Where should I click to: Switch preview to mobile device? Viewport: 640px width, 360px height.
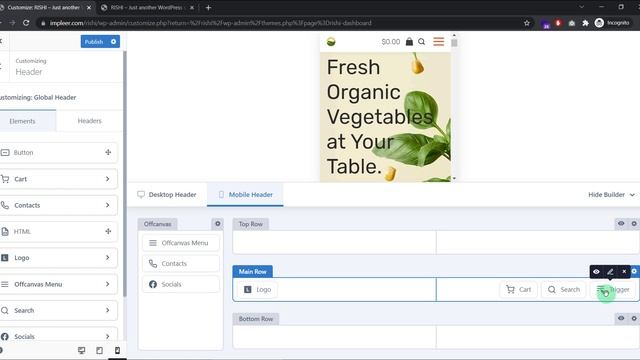click(118, 351)
